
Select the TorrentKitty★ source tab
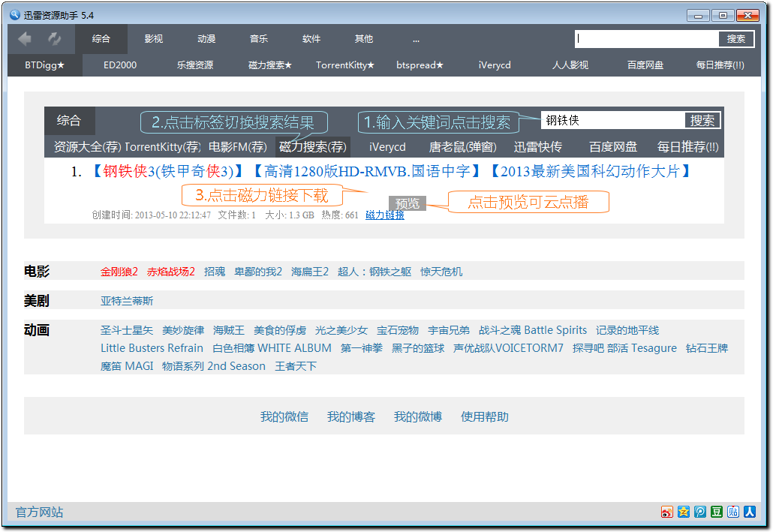tap(345, 65)
